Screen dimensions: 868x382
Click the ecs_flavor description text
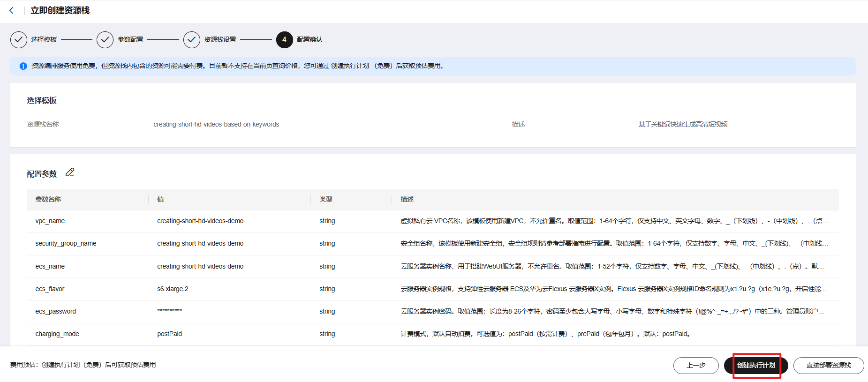[614, 289]
